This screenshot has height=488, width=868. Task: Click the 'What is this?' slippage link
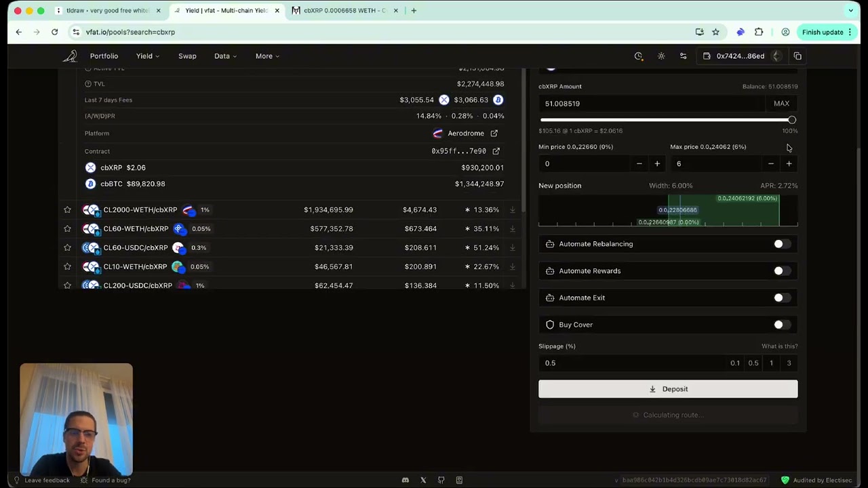(779, 346)
